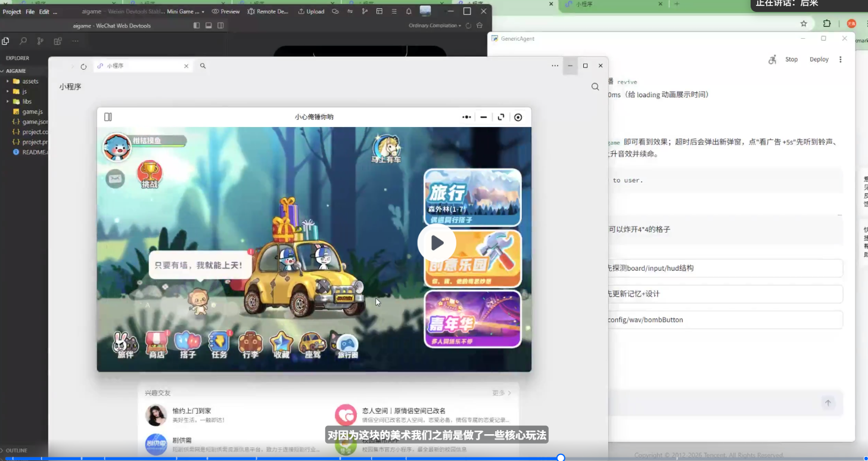Open the 行李 luggage icon
This screenshot has height=461, width=868.
point(250,345)
